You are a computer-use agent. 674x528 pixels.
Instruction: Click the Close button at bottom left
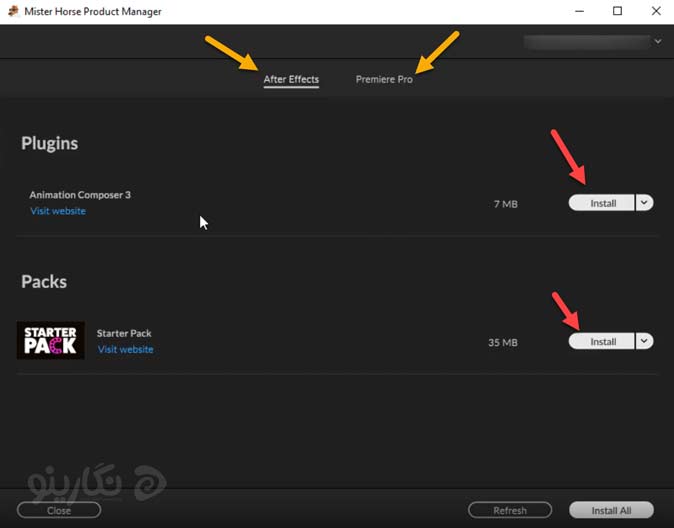59,510
